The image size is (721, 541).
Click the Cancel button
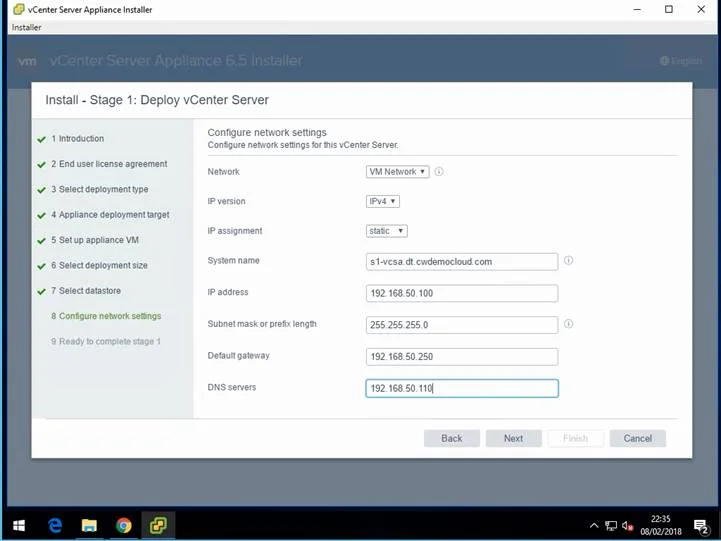(x=638, y=438)
